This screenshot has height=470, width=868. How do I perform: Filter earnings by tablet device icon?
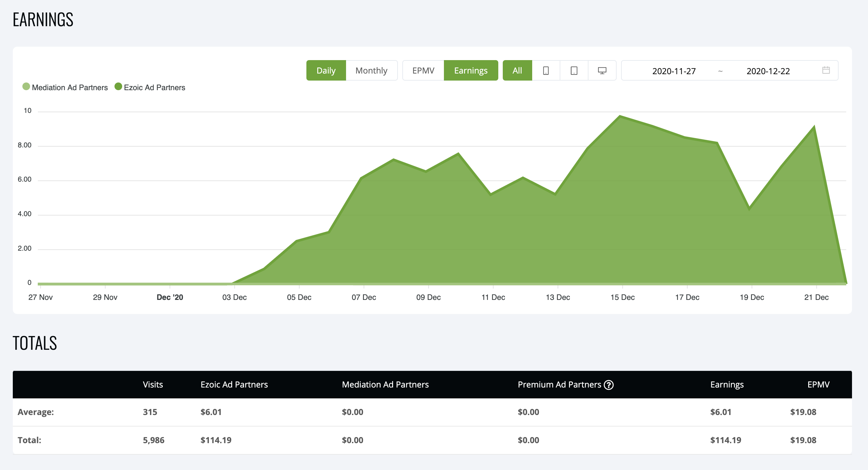tap(574, 70)
